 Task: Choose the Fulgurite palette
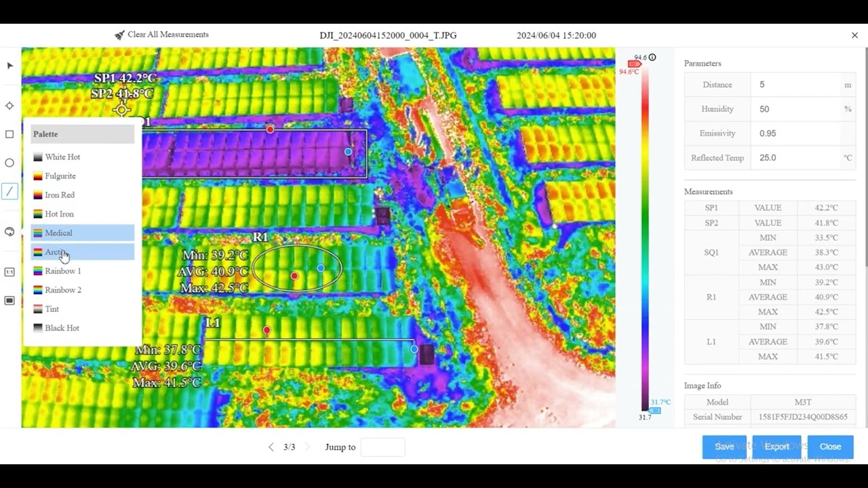[x=83, y=176]
